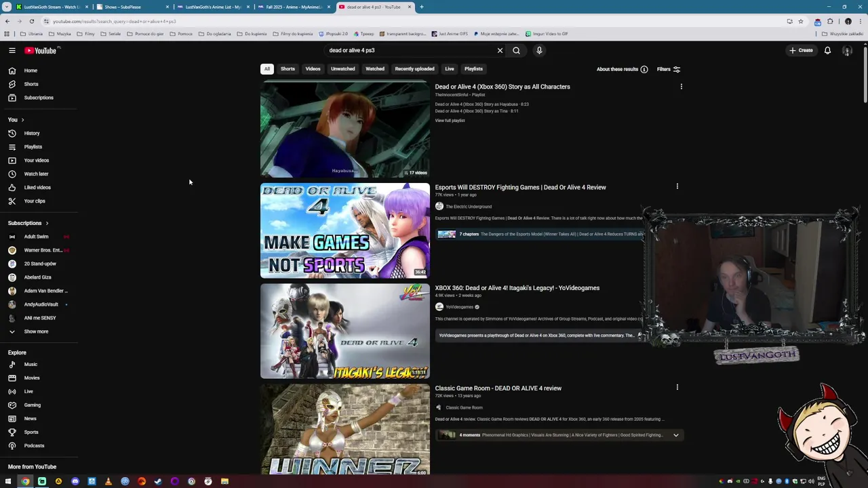Switch to LustVanGoth Stream browser tab
The image size is (868, 488).
pos(52,7)
